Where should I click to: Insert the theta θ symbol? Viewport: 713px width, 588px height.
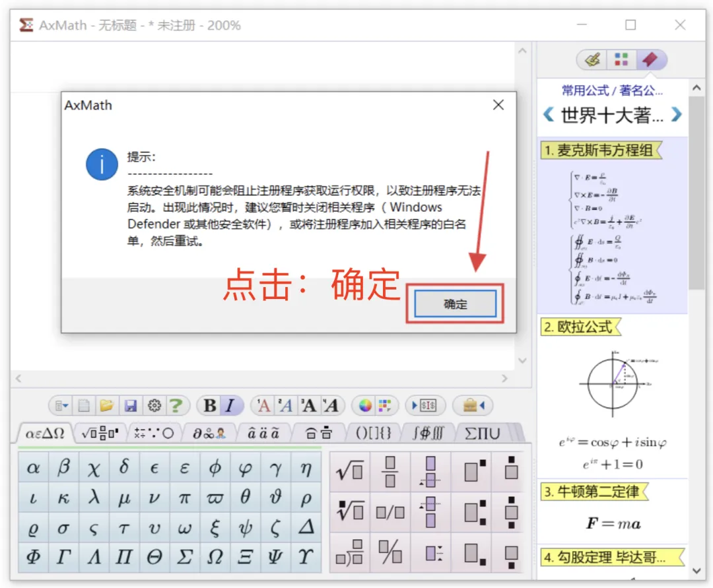tap(245, 498)
